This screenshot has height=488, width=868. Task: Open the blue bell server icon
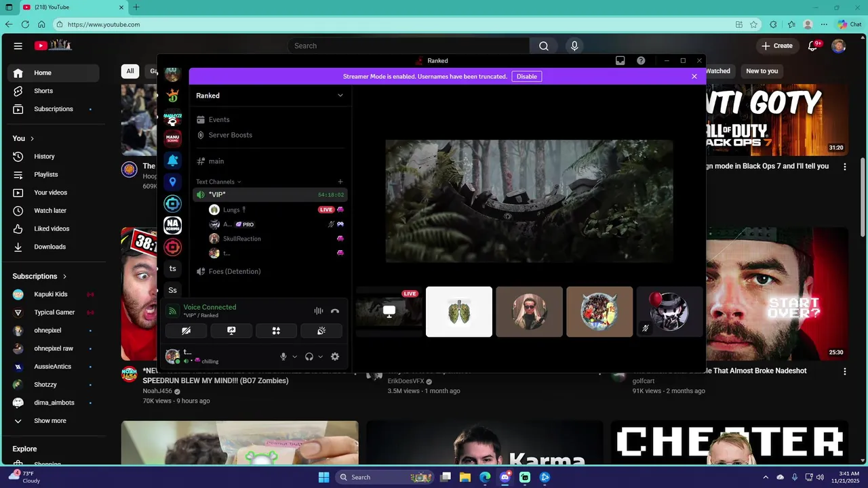tap(173, 160)
